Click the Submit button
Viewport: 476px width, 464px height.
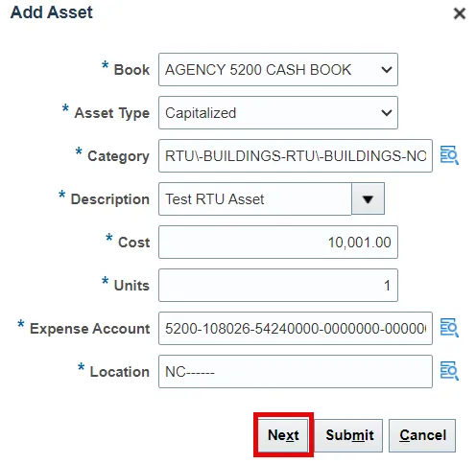click(x=349, y=435)
